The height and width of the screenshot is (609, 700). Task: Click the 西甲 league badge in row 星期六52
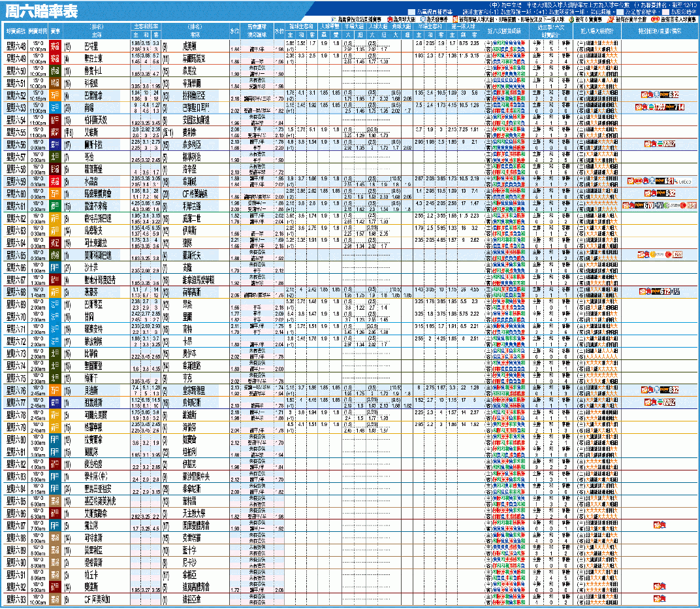[x=55, y=95]
